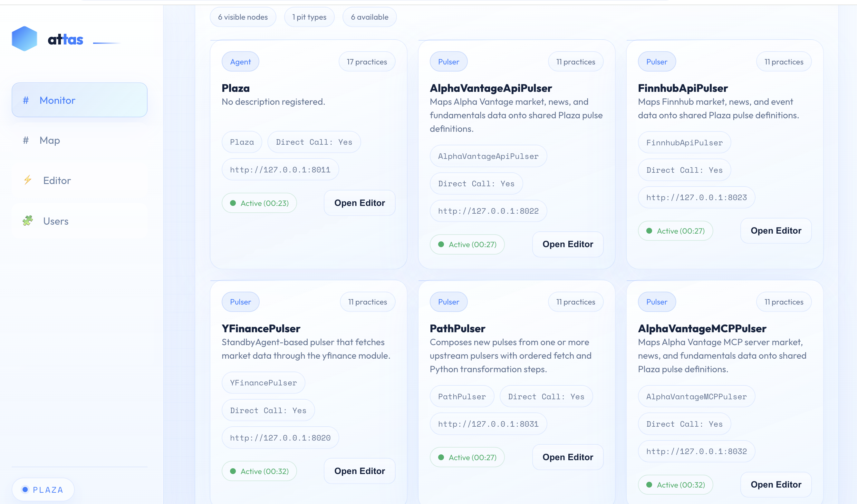Click the blue dot in PLAZA badge
The height and width of the screenshot is (504, 857).
click(25, 489)
